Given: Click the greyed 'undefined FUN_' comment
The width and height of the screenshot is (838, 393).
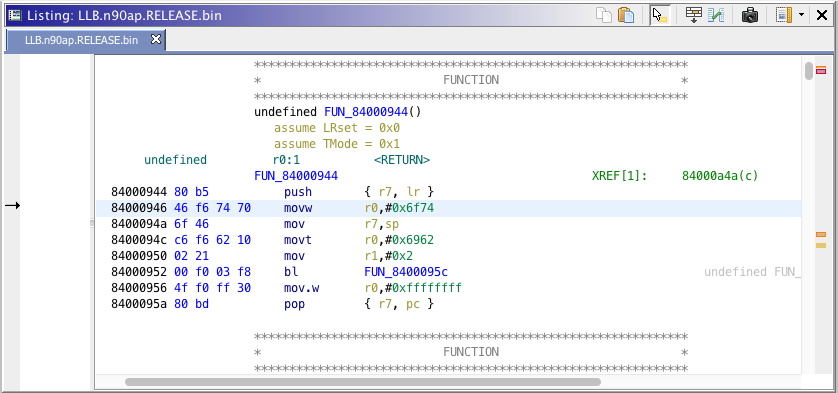Looking at the screenshot, I should 752,272.
